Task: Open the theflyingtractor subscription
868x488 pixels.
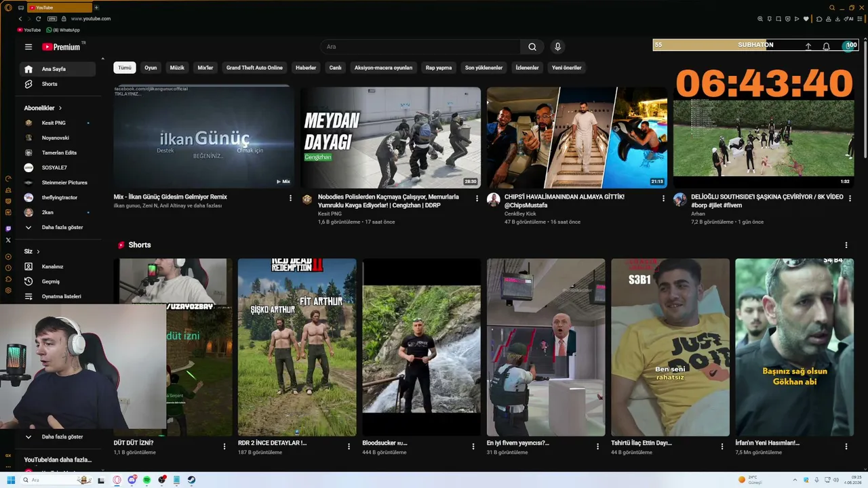Action: pos(58,197)
